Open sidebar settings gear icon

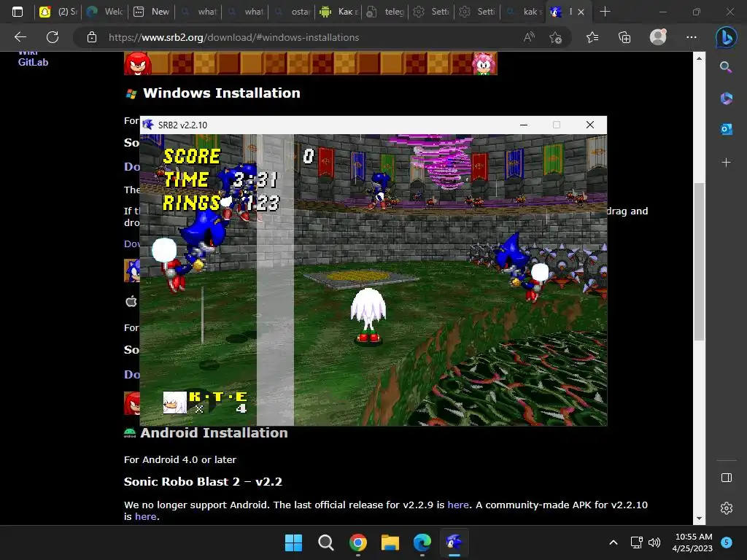[x=726, y=508]
